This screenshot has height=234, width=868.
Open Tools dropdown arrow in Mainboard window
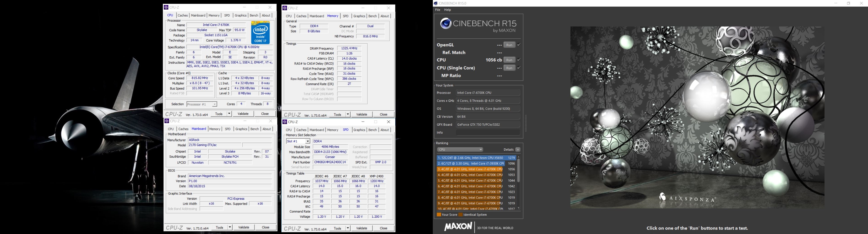pos(230,228)
